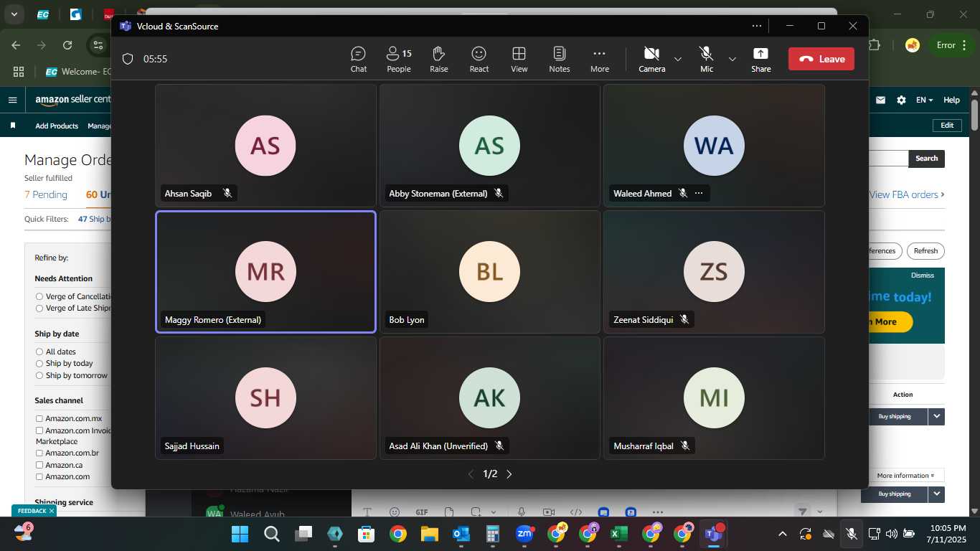Leave the Teams meeting

pos(821,59)
